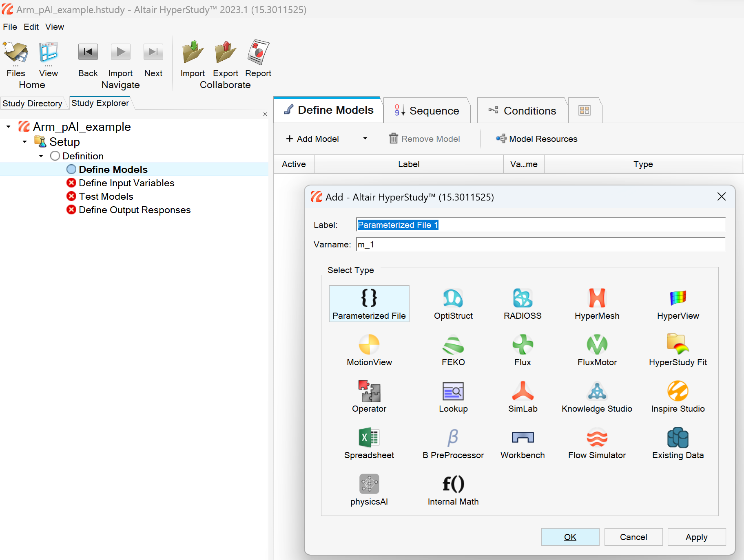744x560 pixels.
Task: Click the Label text field
Action: 541,225
